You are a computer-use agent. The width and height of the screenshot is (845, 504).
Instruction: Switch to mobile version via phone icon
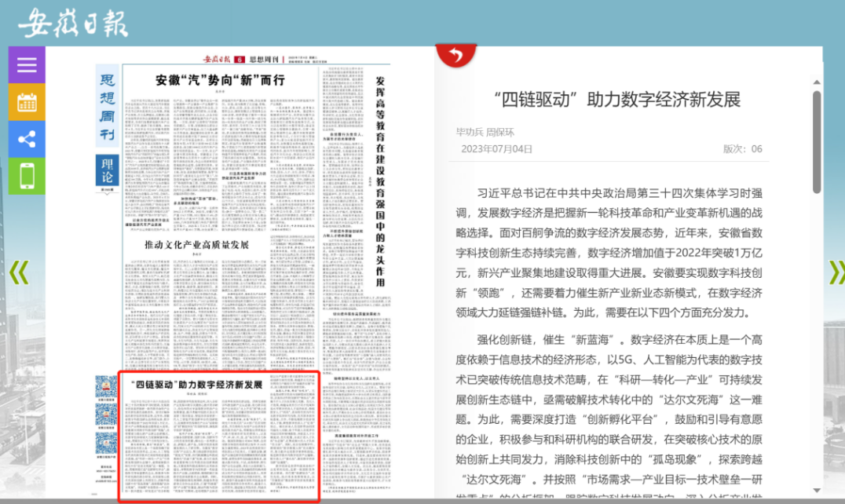(27, 175)
